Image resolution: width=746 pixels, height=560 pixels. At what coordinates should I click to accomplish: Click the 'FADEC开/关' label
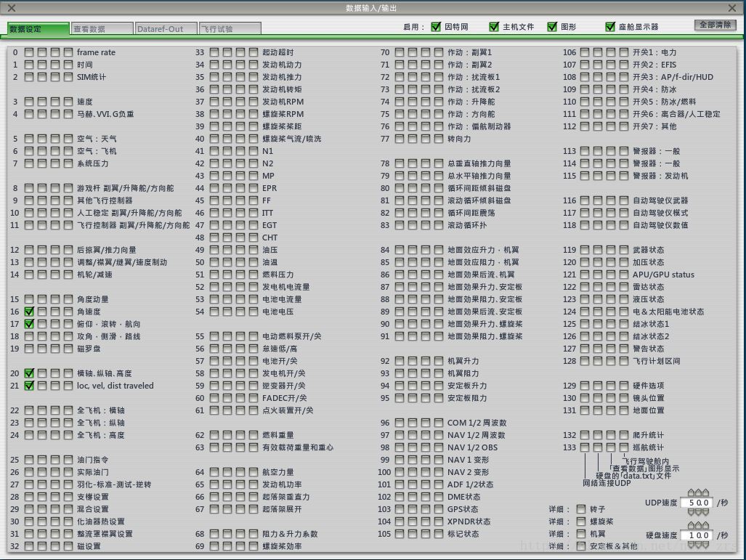[285, 398]
